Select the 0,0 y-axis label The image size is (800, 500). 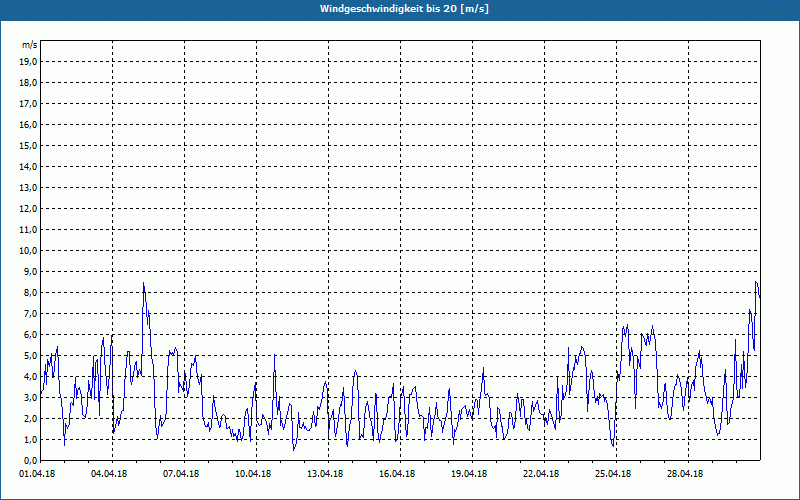coord(31,460)
